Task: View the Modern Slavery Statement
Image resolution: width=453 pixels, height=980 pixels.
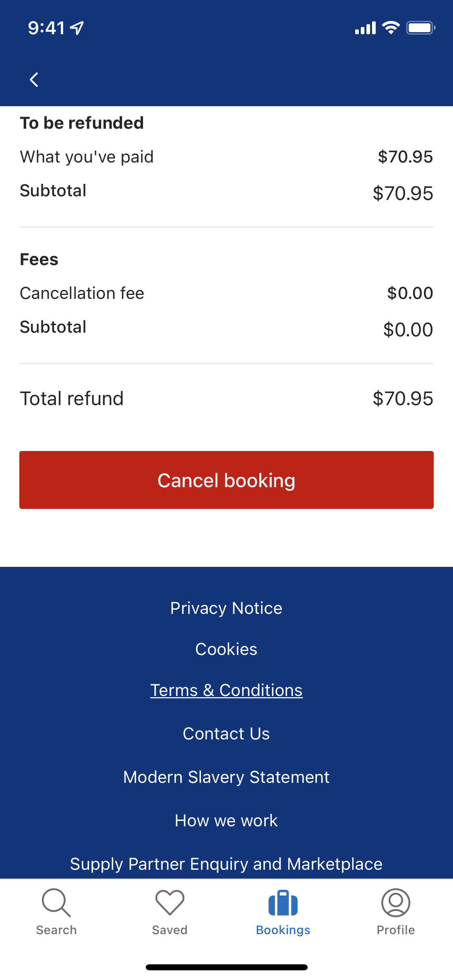Action: [x=226, y=777]
